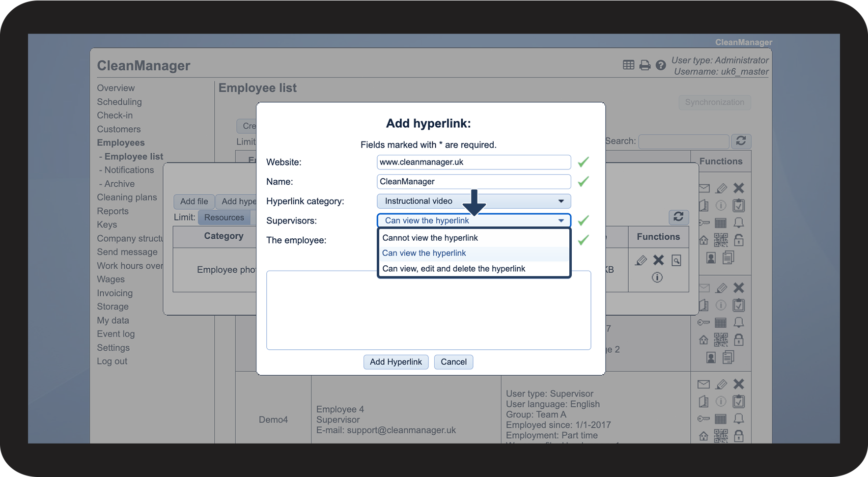The height and width of the screenshot is (477, 868).
Task: Open Event log in the sidebar
Action: 115,334
